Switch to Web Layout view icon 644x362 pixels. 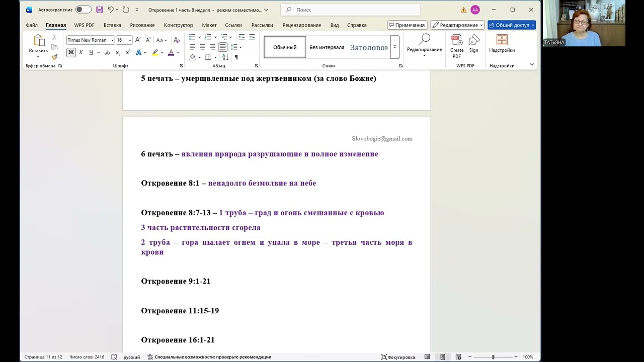pyautogui.click(x=458, y=357)
